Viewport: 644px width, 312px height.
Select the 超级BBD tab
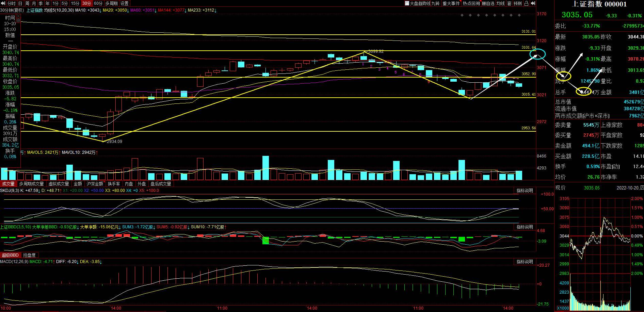(11, 255)
